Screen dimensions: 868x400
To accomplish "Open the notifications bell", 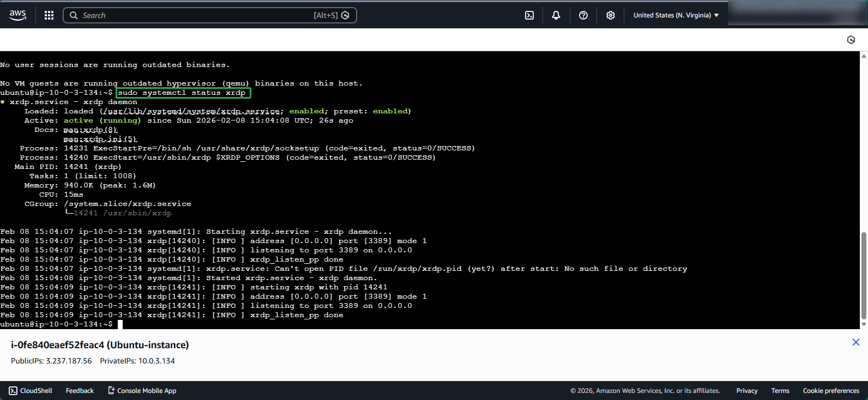I will (556, 15).
